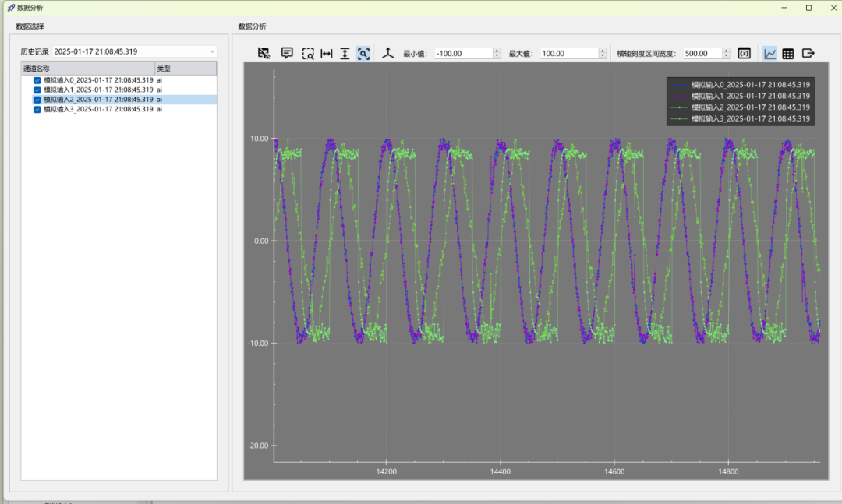842x504 pixels.
Task: Maximize the 数据分析 window
Action: [808, 8]
